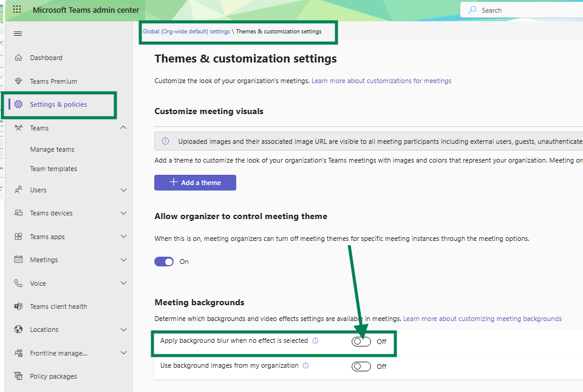Click info icon beside background blur setting

(315, 340)
